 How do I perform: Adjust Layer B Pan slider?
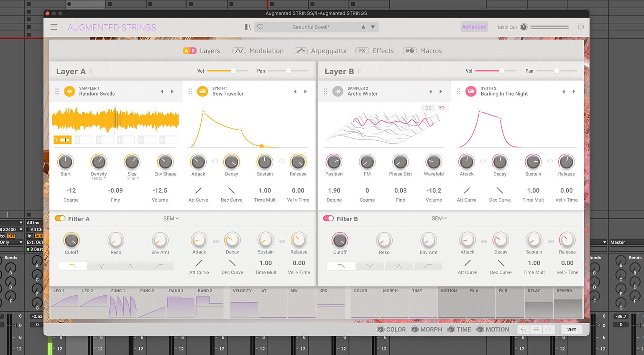point(557,71)
